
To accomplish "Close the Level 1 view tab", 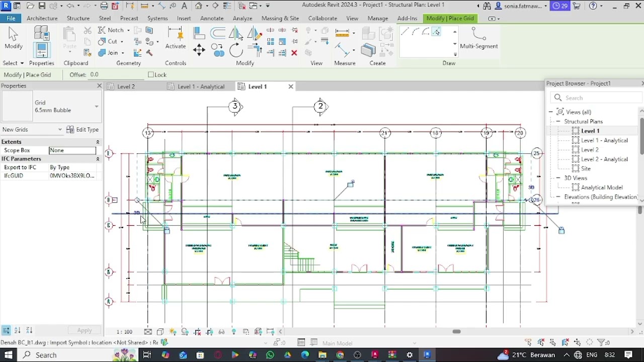I will coord(291,86).
